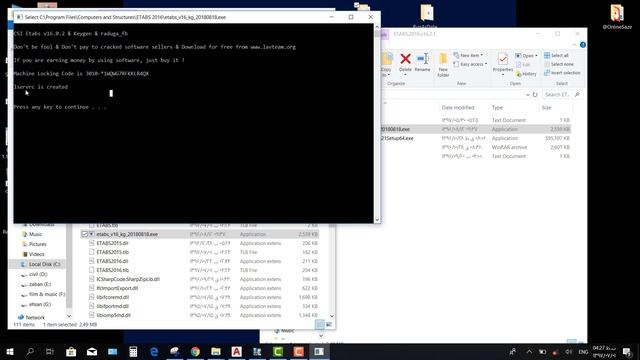Switch to details view in the status bar

[x=320, y=324]
